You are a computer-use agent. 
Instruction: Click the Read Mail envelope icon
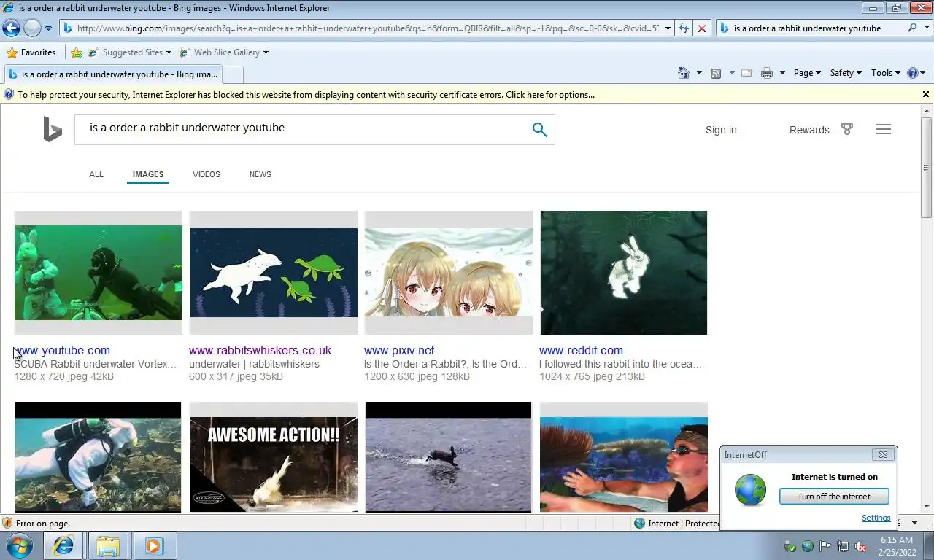click(x=746, y=73)
